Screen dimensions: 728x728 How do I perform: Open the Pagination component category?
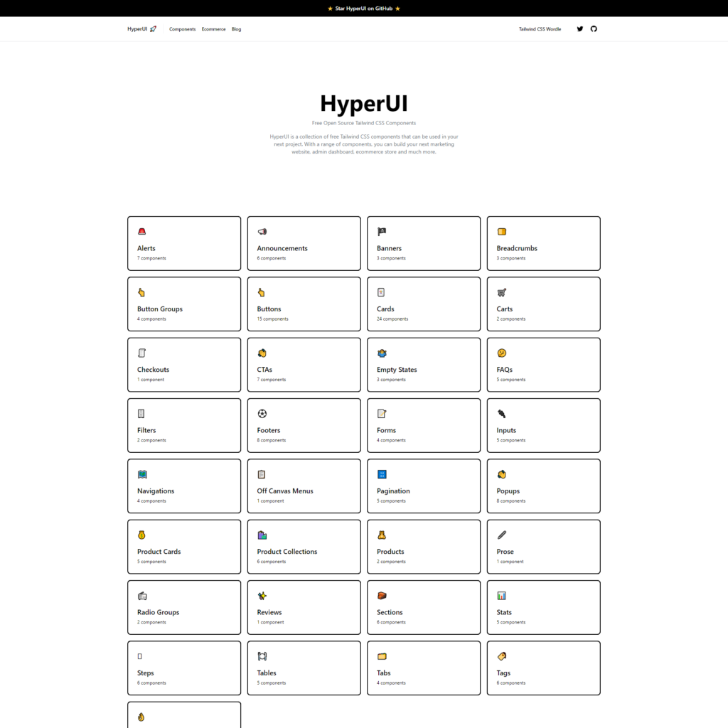pos(424,486)
